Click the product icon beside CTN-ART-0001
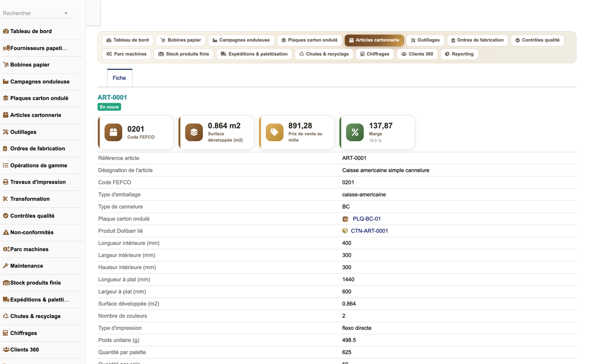589x364 pixels. click(x=345, y=231)
